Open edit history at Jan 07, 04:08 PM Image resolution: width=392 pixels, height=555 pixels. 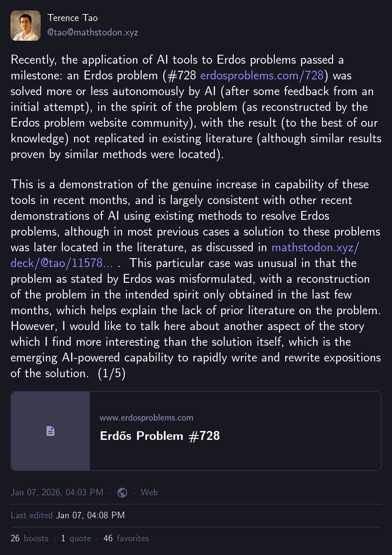[90, 515]
